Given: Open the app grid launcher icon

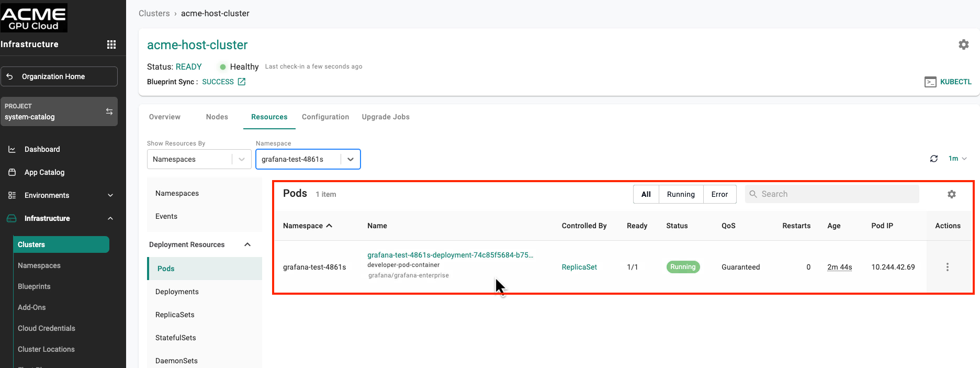Looking at the screenshot, I should click(111, 44).
